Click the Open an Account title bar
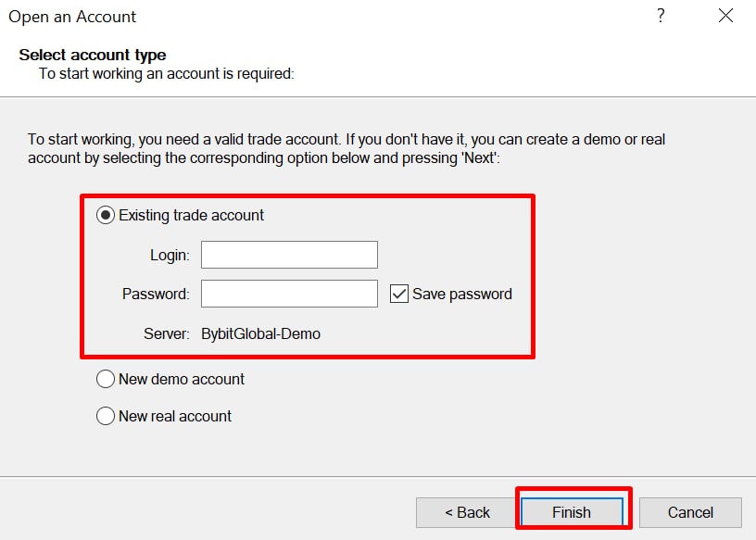Image resolution: width=756 pixels, height=540 pixels. coord(72,17)
